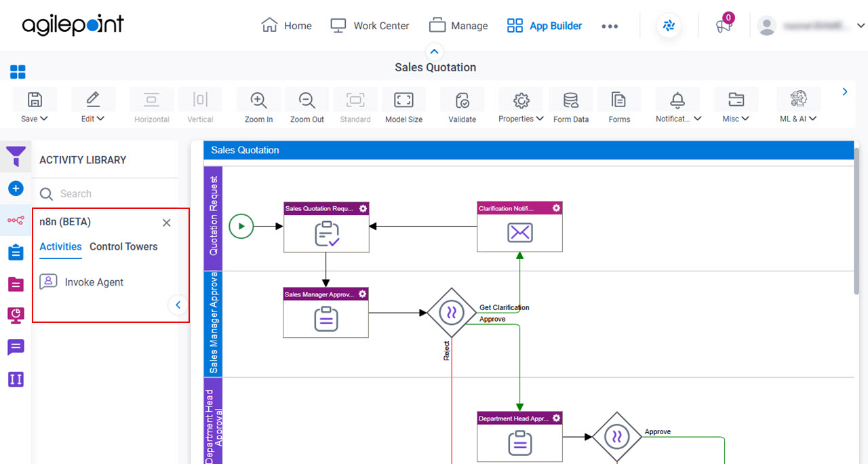
Task: Open Manage in the top navigation
Action: (458, 26)
